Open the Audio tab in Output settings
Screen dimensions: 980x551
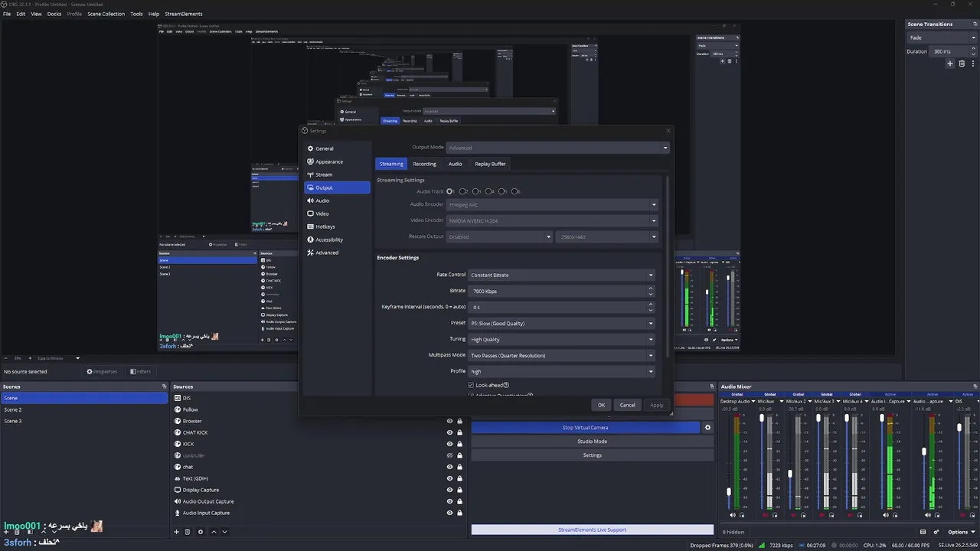point(455,164)
